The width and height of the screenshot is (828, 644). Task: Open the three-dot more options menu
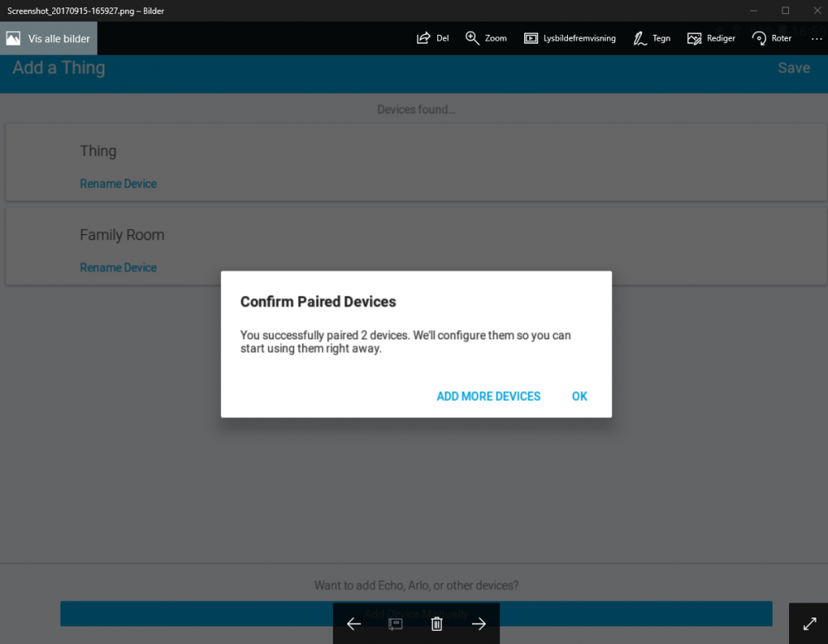point(817,38)
